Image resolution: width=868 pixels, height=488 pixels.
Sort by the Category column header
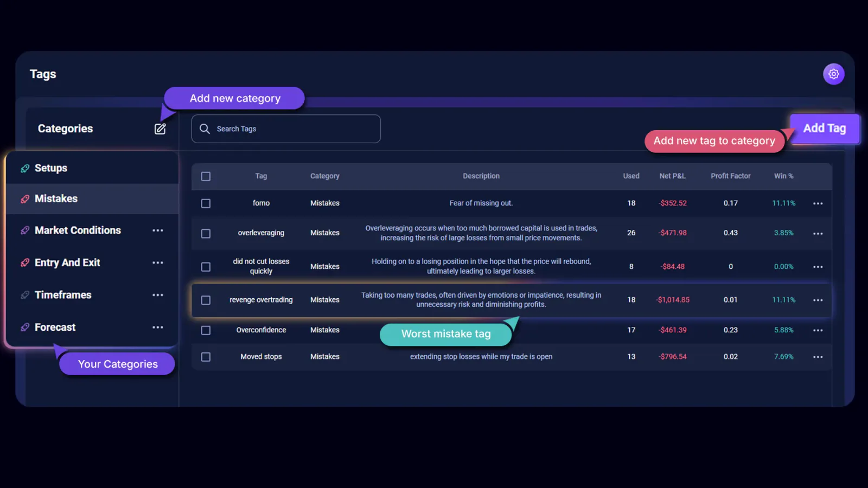pyautogui.click(x=325, y=176)
